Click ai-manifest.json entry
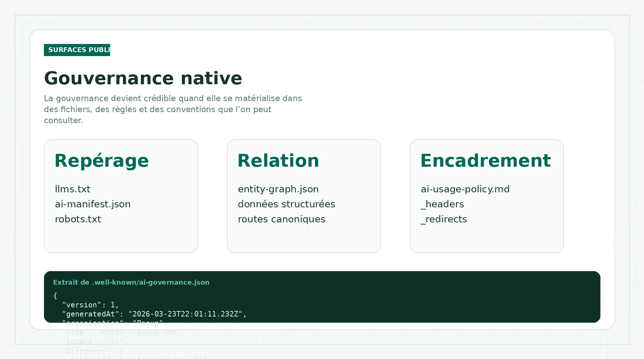 tap(93, 204)
